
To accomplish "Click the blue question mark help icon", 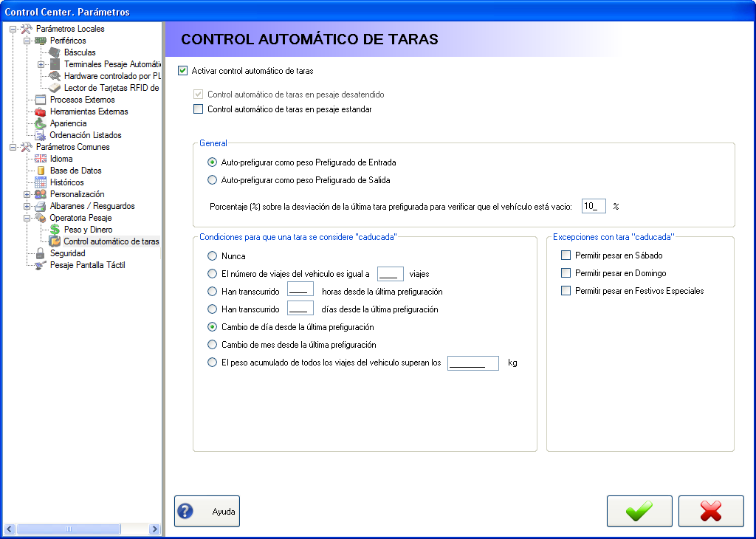I will [x=185, y=511].
